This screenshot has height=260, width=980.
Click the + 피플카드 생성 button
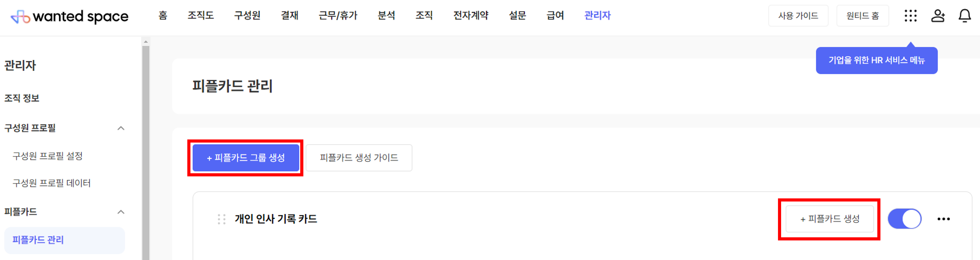[x=829, y=219]
